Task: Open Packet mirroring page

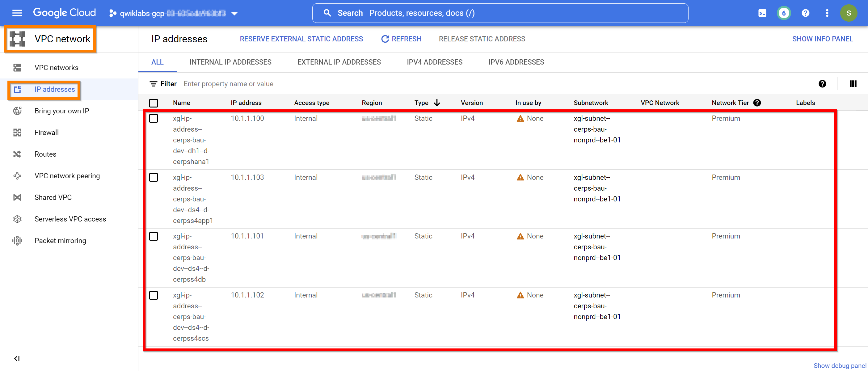Action: 60,241
